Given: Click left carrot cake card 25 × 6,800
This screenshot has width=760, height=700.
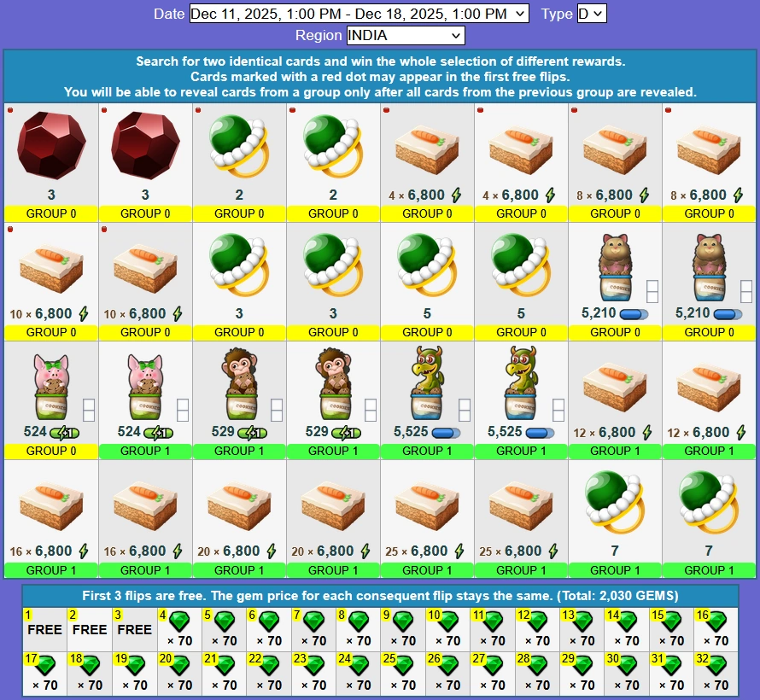Looking at the screenshot, I should coord(427,519).
